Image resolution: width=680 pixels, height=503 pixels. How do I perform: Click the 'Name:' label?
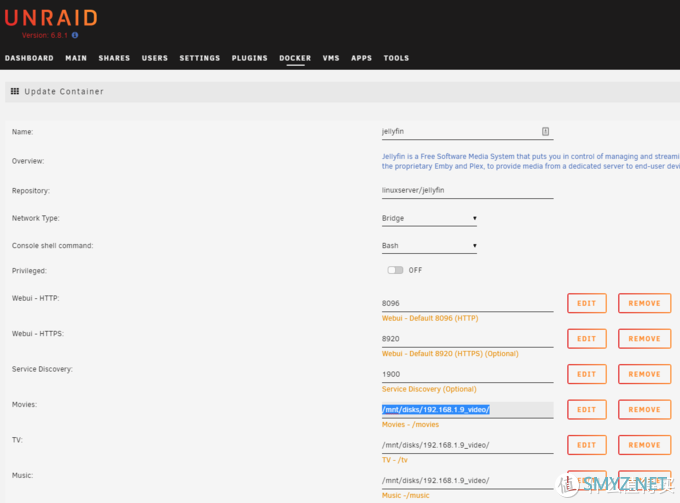(x=23, y=132)
